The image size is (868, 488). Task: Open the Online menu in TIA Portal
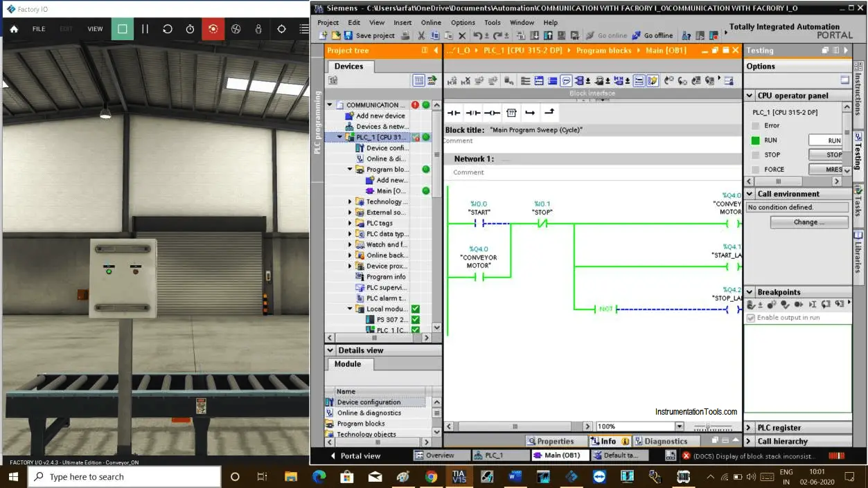[431, 22]
